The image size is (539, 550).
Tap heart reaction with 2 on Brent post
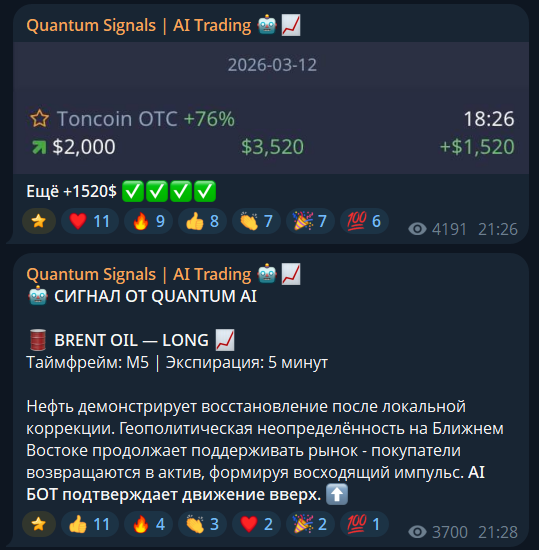point(256,524)
